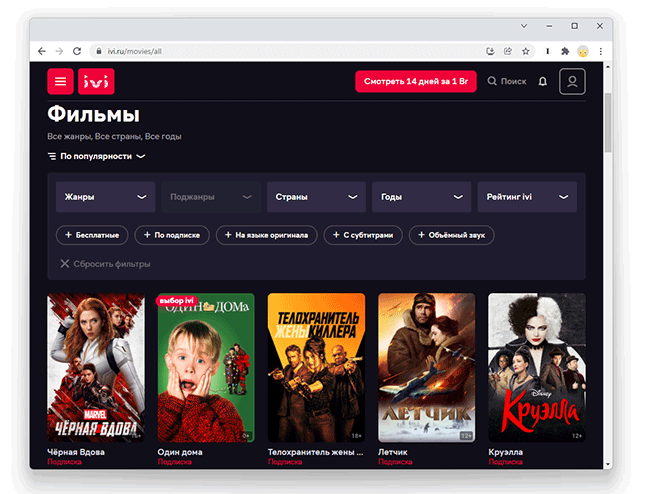
Task: Click the Круэлла title link
Action: [505, 452]
